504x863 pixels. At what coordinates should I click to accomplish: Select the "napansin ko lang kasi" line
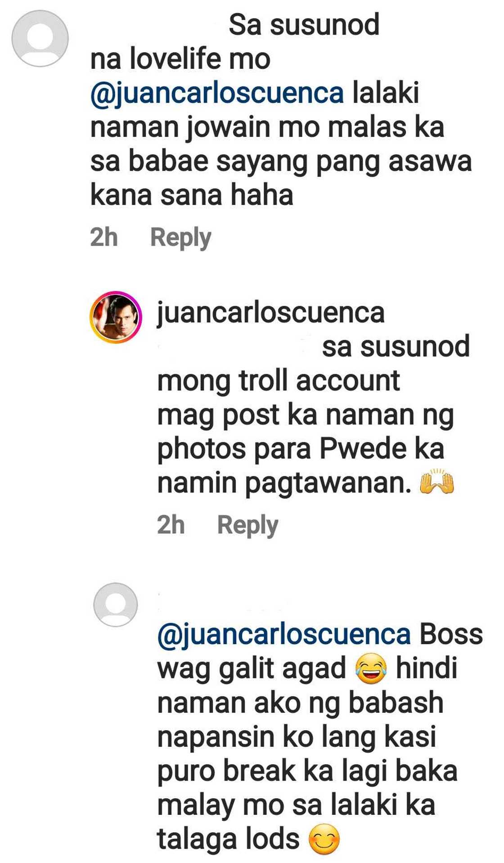pos(297,737)
